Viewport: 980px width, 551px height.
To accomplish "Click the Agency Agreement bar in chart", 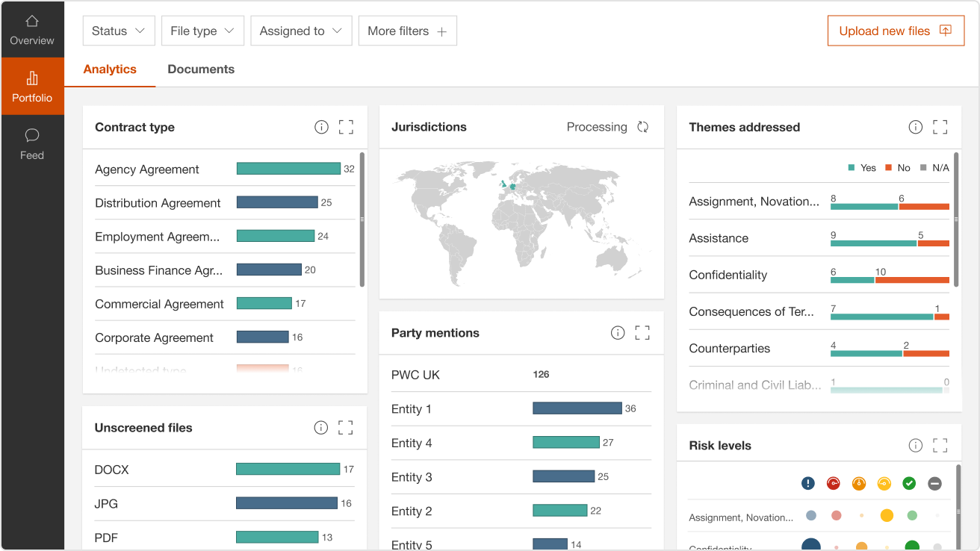I will pyautogui.click(x=288, y=169).
